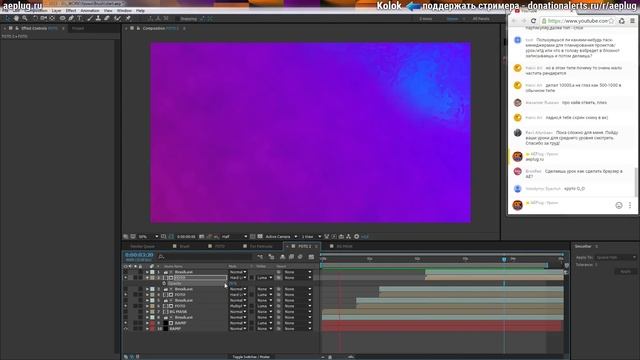This screenshot has width=640, height=360.
Task: Click the frame blending timeline icon
Action: (x=291, y=257)
